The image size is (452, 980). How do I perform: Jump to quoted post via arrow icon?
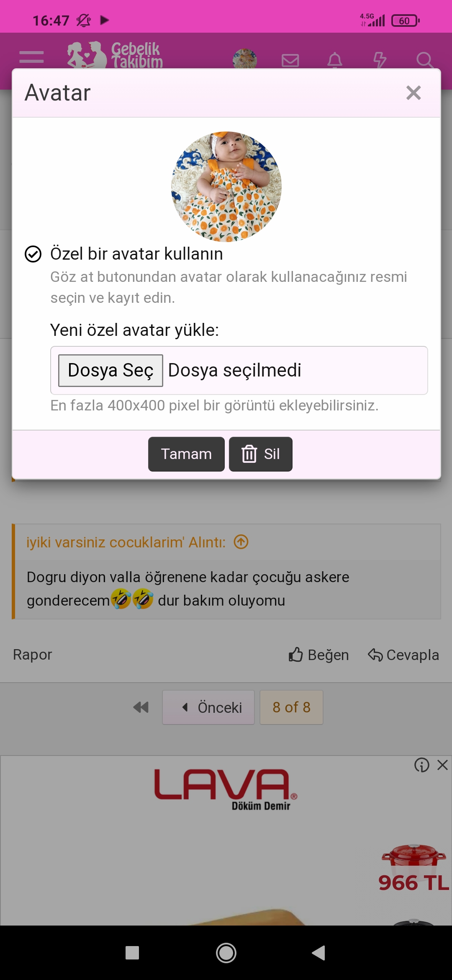[x=241, y=542]
